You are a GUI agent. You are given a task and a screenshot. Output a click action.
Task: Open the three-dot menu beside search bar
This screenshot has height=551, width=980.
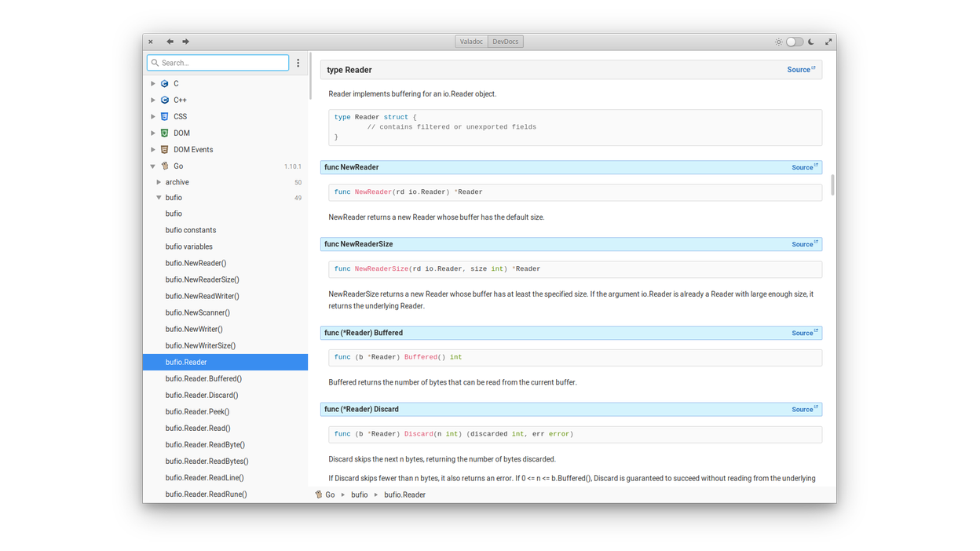coord(298,62)
